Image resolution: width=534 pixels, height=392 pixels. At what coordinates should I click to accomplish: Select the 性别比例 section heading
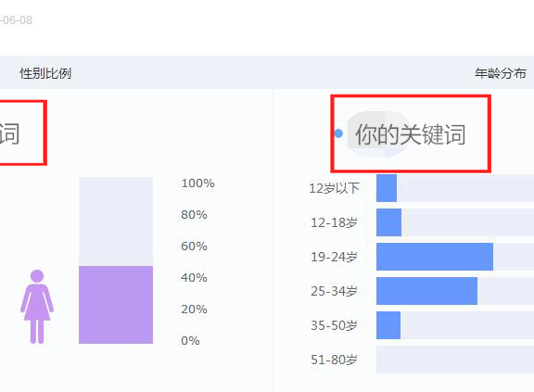click(45, 73)
